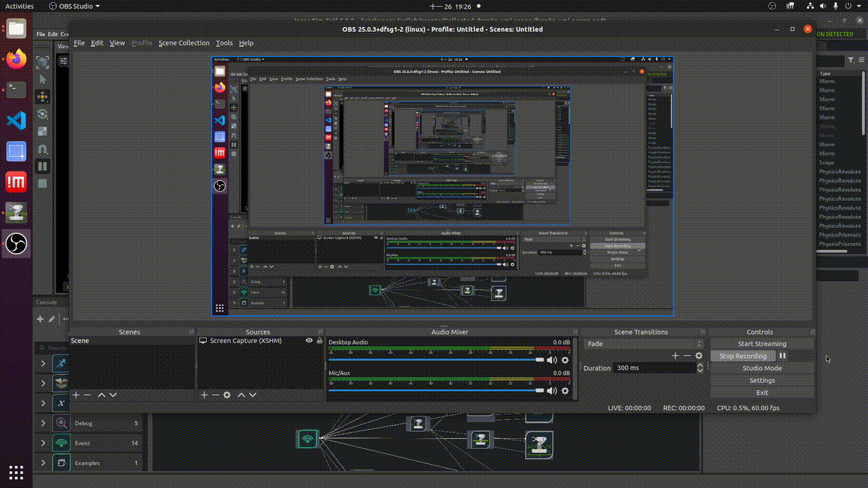The width and height of the screenshot is (868, 488).
Task: Open source properties gear in Sources panel
Action: pos(227,395)
